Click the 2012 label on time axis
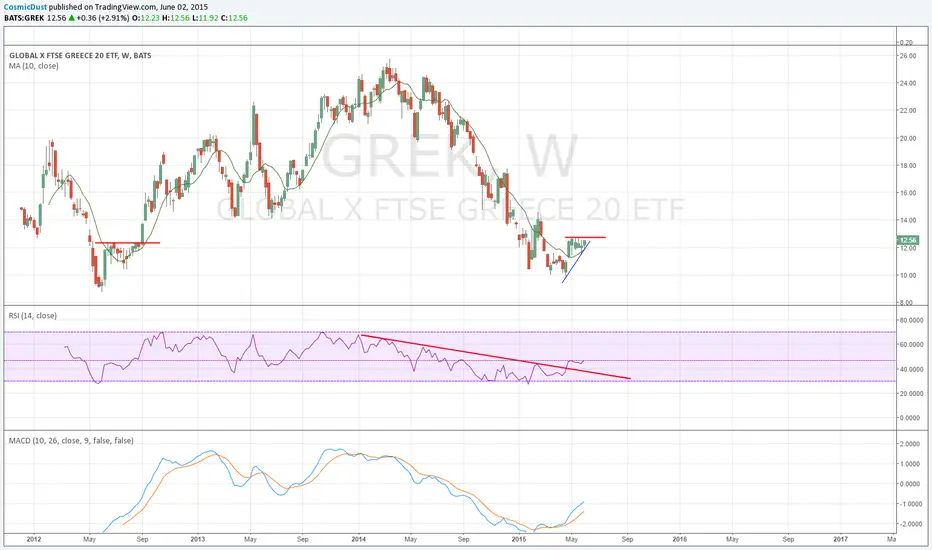This screenshot has height=550, width=932. 34,539
